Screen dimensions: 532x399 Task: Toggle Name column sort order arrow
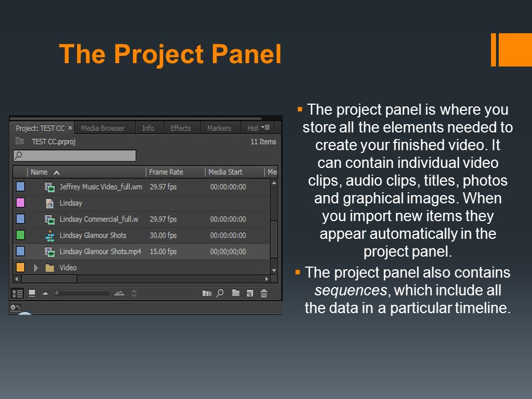(57, 172)
